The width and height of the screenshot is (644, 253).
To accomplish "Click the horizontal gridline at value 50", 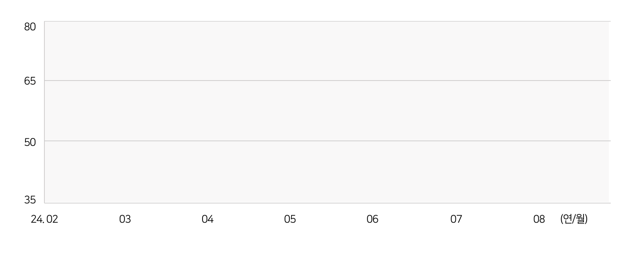I will 327,141.
